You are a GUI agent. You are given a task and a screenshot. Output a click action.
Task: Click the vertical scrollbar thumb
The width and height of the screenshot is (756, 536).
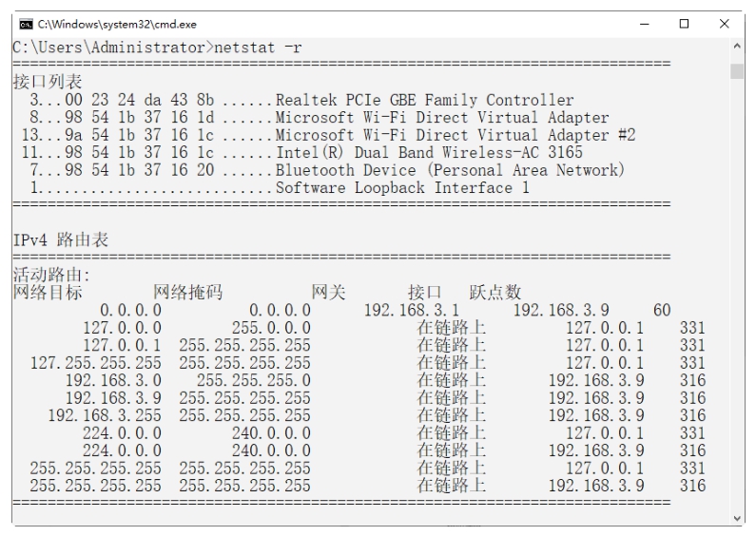point(737,72)
